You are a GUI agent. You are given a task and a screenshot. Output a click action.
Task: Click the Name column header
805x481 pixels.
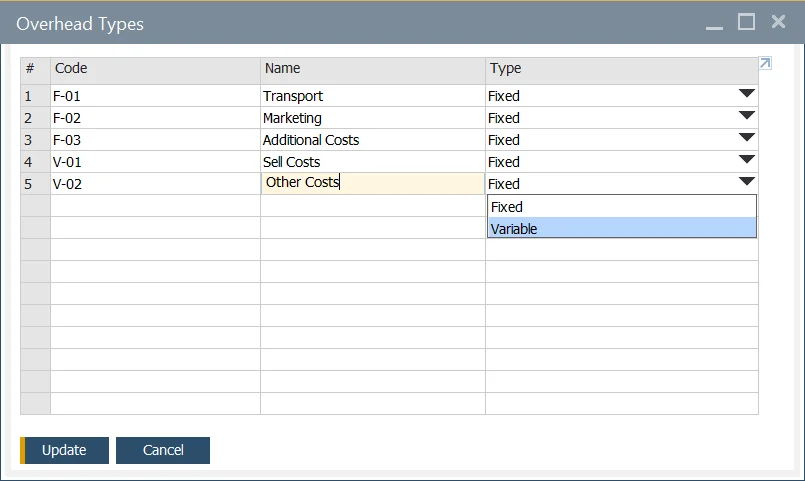click(x=372, y=69)
